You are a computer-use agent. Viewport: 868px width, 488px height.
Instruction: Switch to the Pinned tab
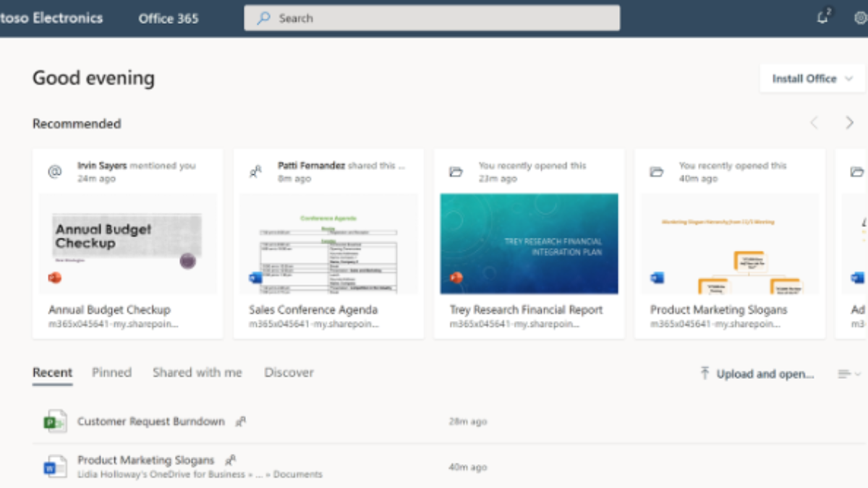[x=111, y=373]
